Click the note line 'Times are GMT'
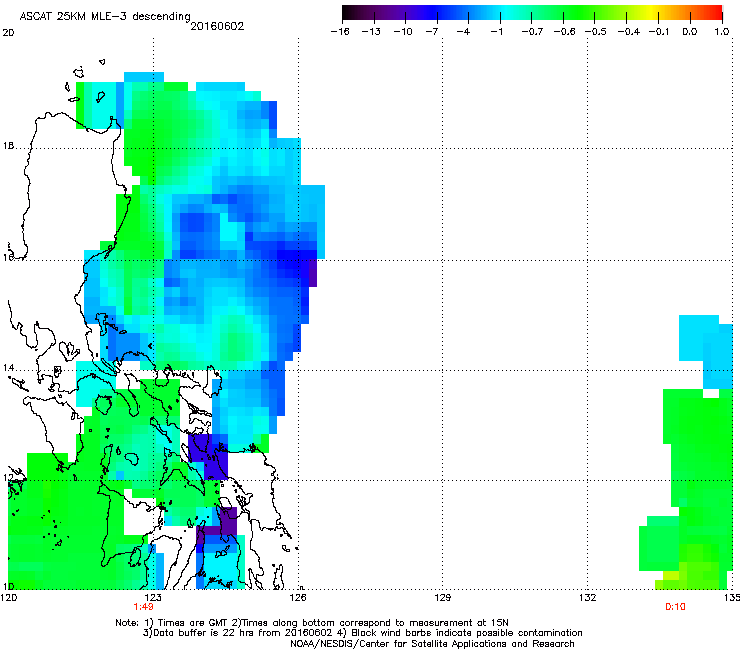Image resolution: width=740 pixels, height=650 pixels. (194, 623)
